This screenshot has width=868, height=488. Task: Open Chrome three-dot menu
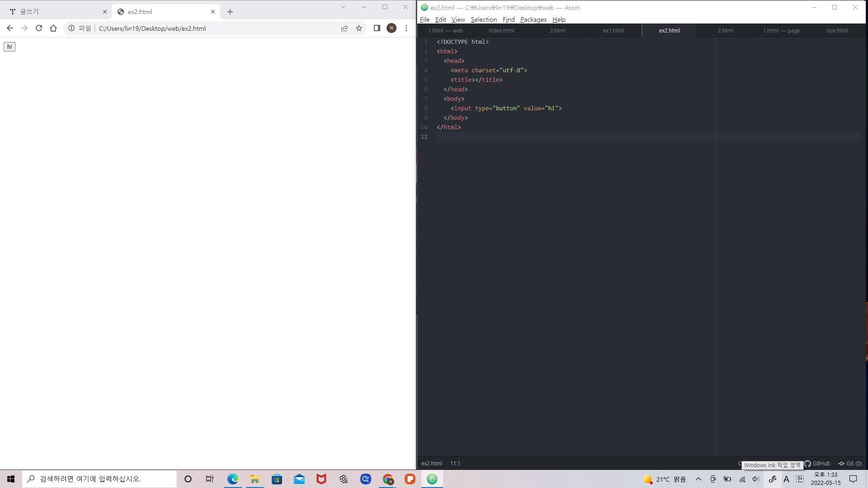point(406,28)
